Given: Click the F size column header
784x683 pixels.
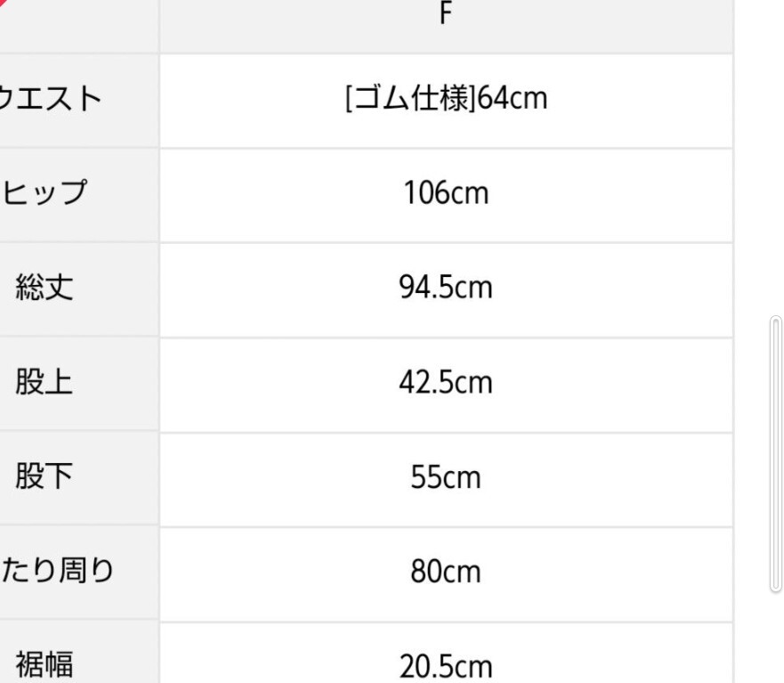Looking at the screenshot, I should tap(446, 13).
